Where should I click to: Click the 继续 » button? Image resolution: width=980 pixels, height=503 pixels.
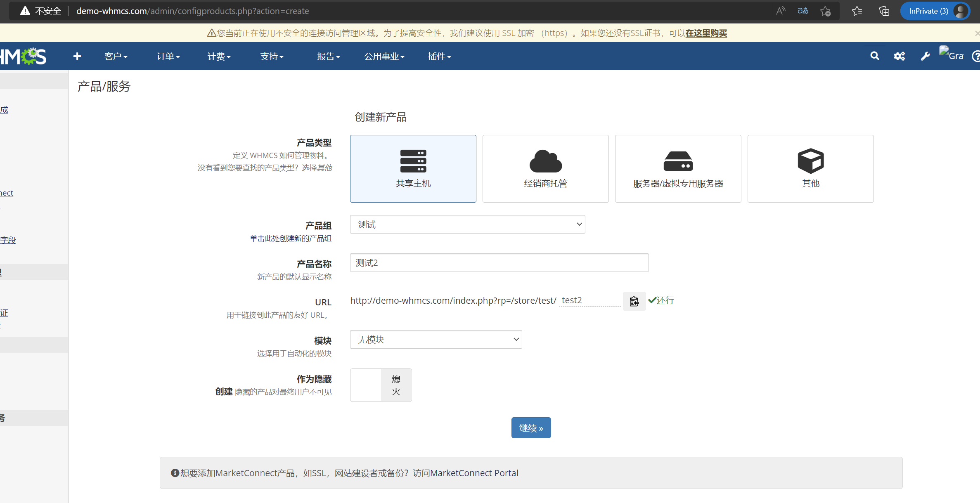pyautogui.click(x=531, y=427)
